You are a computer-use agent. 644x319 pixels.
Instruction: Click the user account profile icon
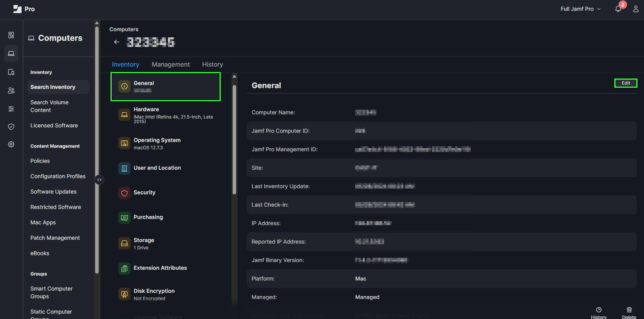pos(636,9)
